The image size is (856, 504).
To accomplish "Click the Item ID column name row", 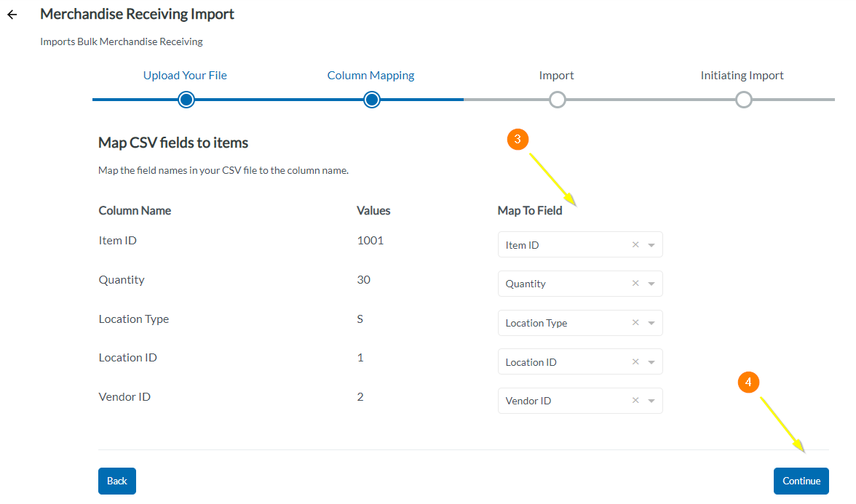I will tap(117, 241).
